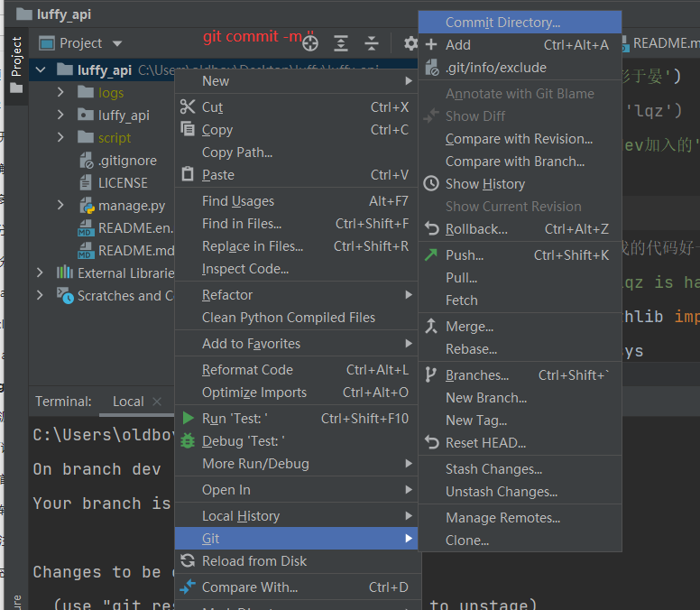Screen dimensions: 700x610
Task: Click the copy icon beside Copy
Action: point(188,129)
